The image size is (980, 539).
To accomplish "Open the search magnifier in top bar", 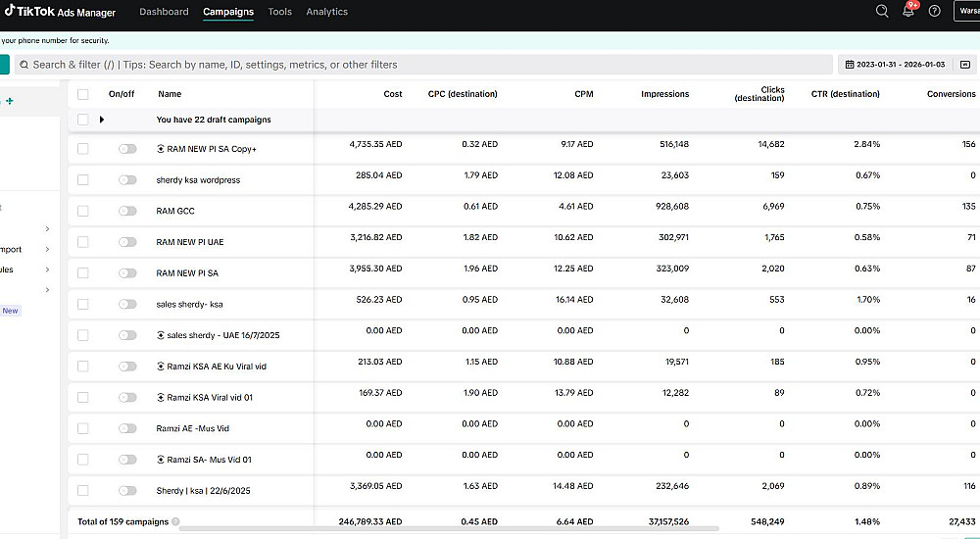I will [x=882, y=12].
